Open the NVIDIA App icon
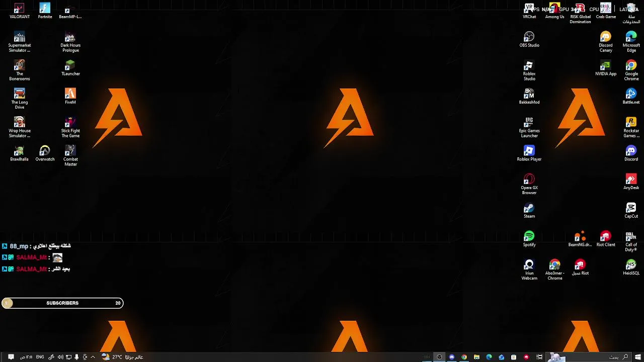The width and height of the screenshot is (644, 362). 606,68
